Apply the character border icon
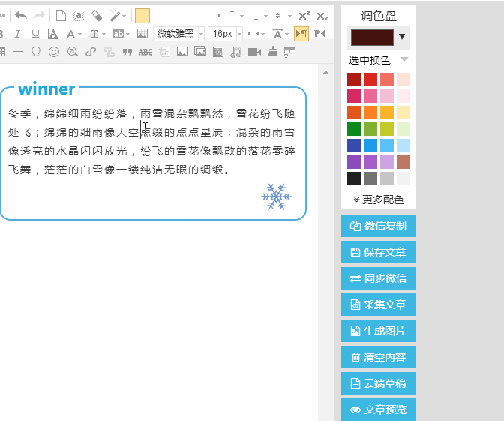Image resolution: width=504 pixels, height=421 pixels. (x=53, y=34)
